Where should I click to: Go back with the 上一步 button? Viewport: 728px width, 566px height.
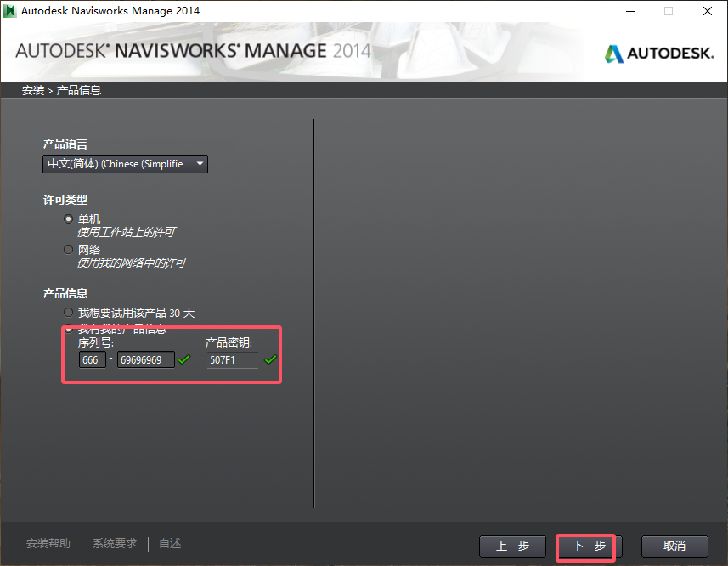coord(512,546)
